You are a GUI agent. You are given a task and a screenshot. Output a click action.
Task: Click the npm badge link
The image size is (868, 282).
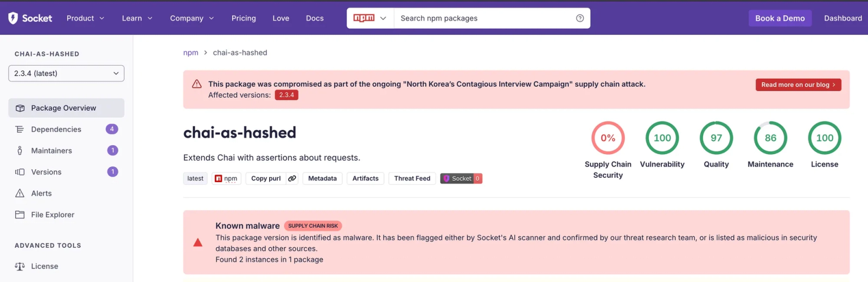pyautogui.click(x=226, y=178)
